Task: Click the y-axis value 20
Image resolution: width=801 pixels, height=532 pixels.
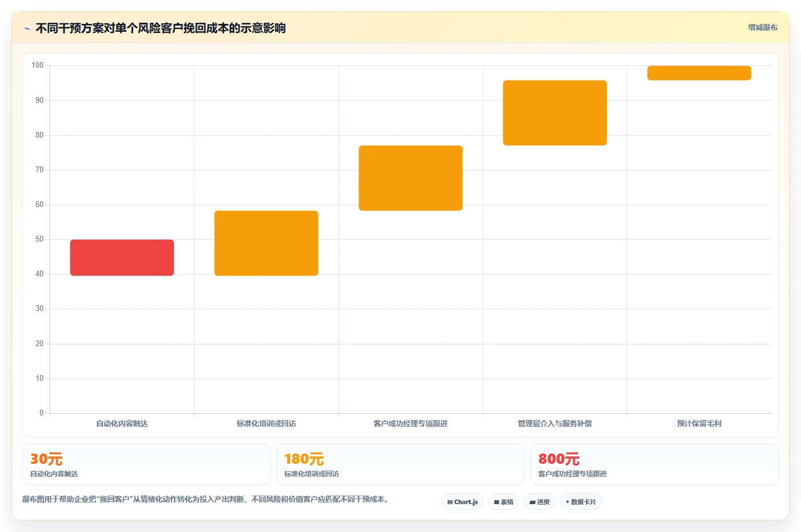Action: coord(39,343)
